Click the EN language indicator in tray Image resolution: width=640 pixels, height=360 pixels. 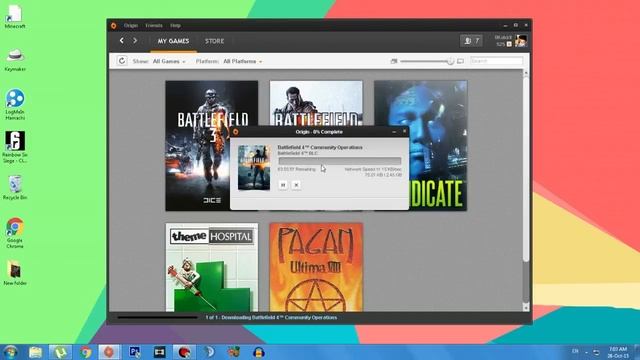coord(575,351)
